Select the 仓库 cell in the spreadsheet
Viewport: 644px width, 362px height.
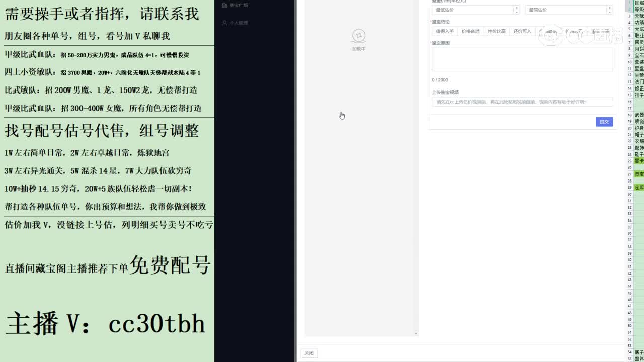coord(639,188)
